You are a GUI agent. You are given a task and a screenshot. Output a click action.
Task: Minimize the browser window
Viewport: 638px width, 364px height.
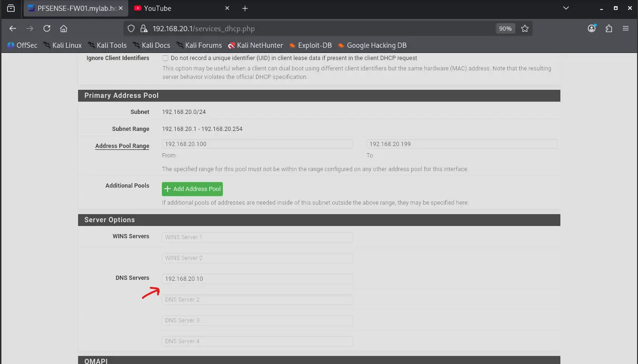(x=602, y=9)
